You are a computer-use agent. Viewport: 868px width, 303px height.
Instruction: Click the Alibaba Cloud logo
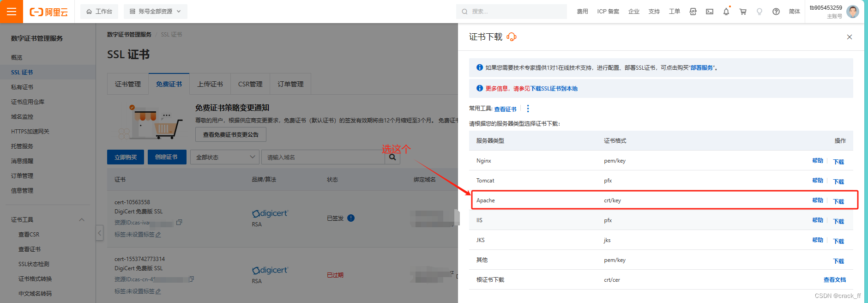(x=48, y=12)
